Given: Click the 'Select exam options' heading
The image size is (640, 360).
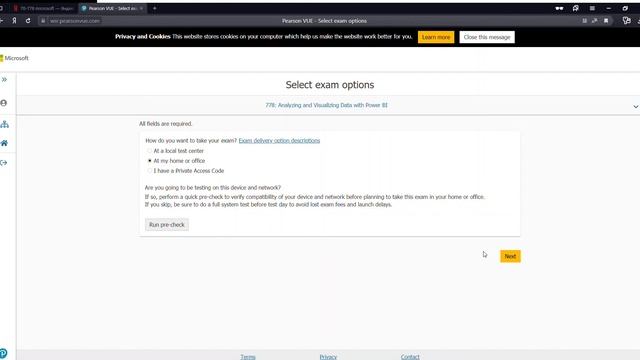Looking at the screenshot, I should (330, 85).
